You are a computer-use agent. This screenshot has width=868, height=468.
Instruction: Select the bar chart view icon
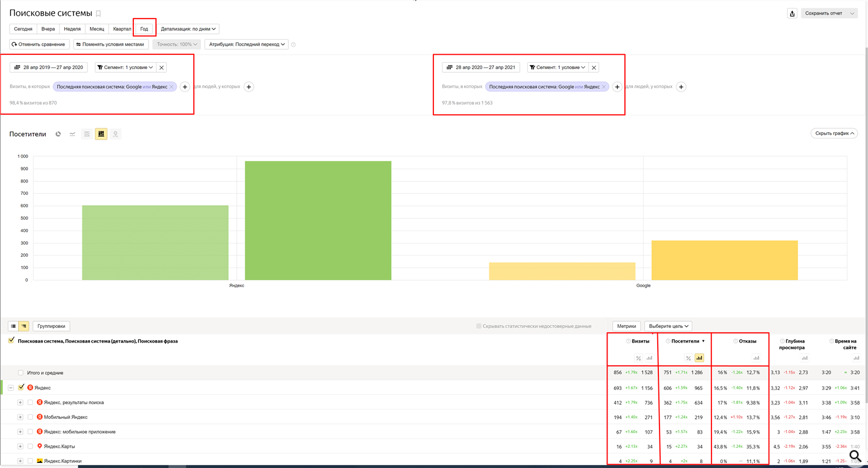tap(101, 134)
